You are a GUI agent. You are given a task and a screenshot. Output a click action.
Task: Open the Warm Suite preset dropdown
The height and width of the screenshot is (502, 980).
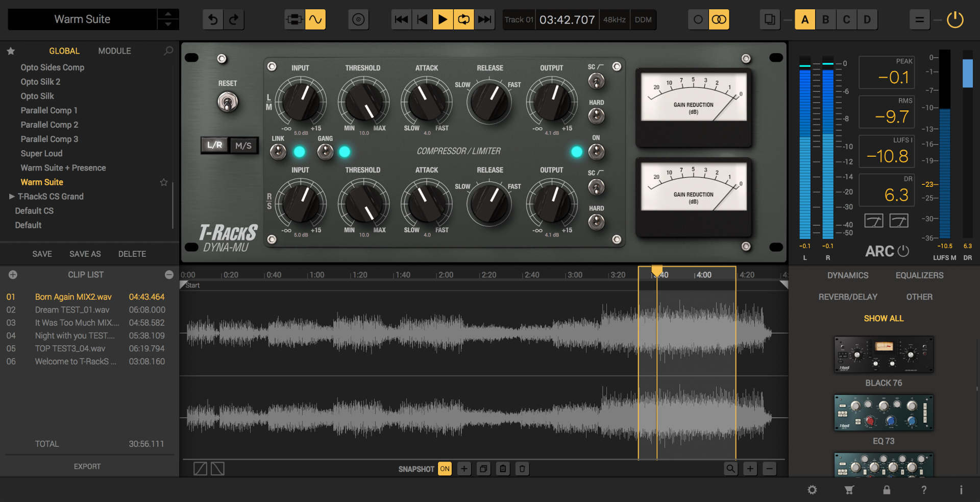point(82,19)
